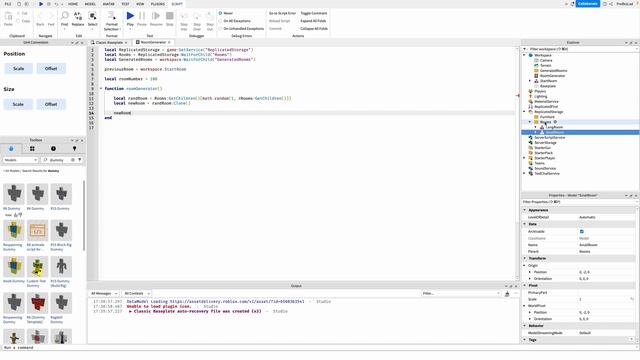Screen dimensions: 640x360
Task: Switch to the TEST ribbon tab
Action: tap(125, 4)
